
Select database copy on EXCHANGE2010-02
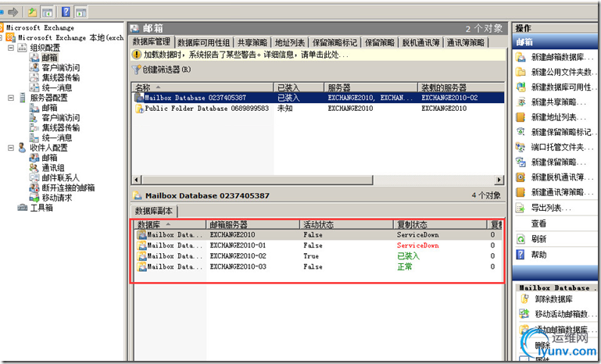(x=318, y=256)
